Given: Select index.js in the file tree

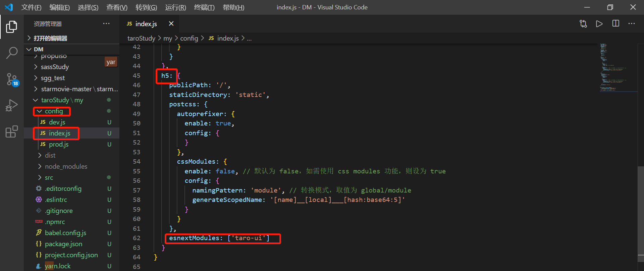Looking at the screenshot, I should pos(71,133).
